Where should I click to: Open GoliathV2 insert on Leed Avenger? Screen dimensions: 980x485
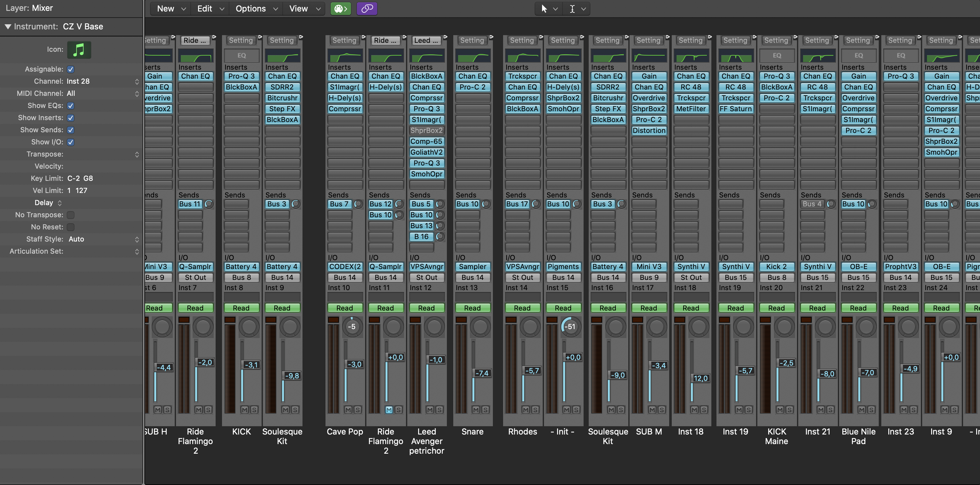[426, 152]
